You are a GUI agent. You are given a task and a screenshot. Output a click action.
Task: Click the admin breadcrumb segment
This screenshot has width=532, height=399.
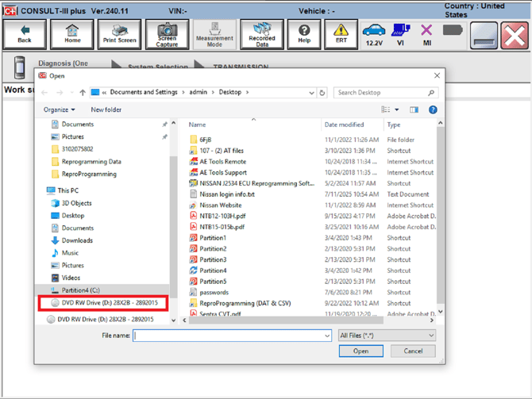[x=199, y=92]
